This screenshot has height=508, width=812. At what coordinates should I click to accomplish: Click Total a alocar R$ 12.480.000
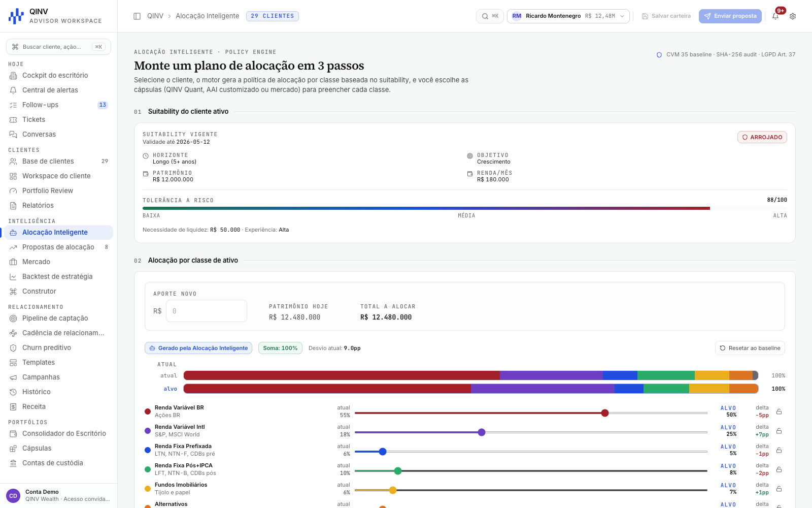386,317
